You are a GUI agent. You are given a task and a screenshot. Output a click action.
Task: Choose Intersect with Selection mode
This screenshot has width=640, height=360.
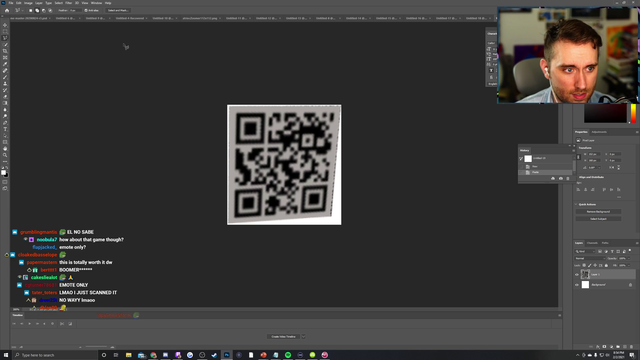click(50, 10)
